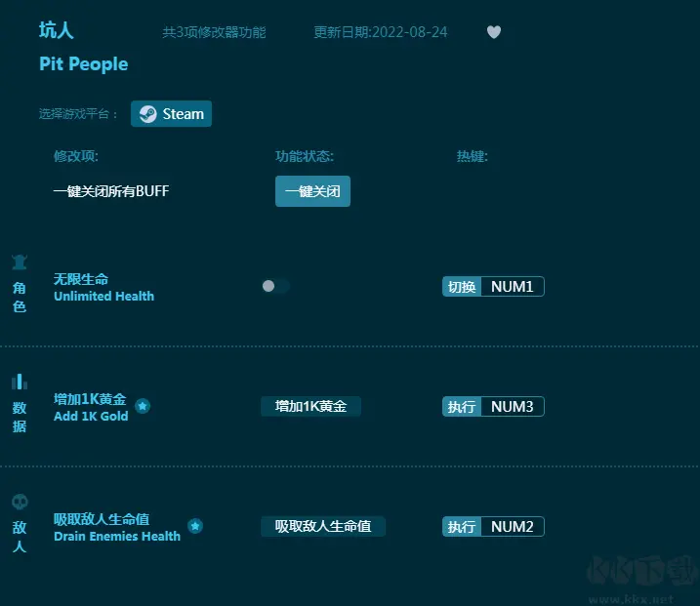
Task: Click the data bar-chart category icon
Action: 20,382
